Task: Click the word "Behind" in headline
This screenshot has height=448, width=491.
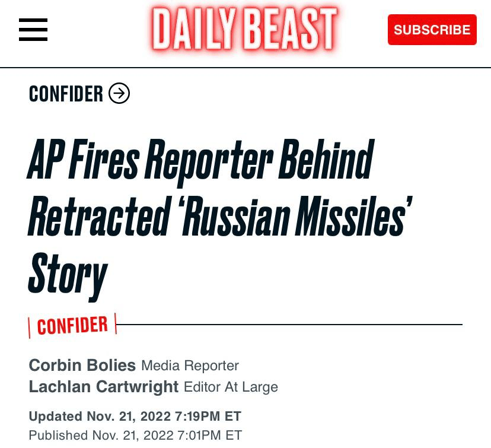Action: [x=326, y=159]
